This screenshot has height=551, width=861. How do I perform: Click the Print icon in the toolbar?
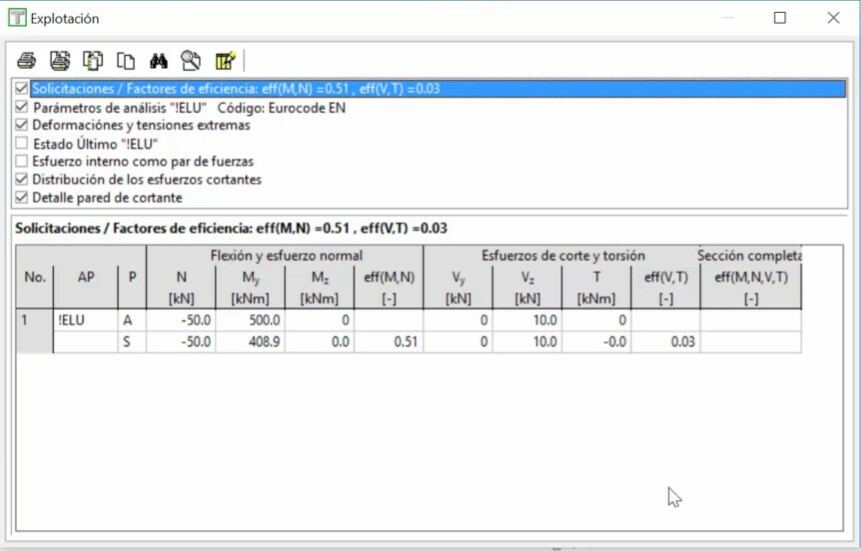point(26,60)
